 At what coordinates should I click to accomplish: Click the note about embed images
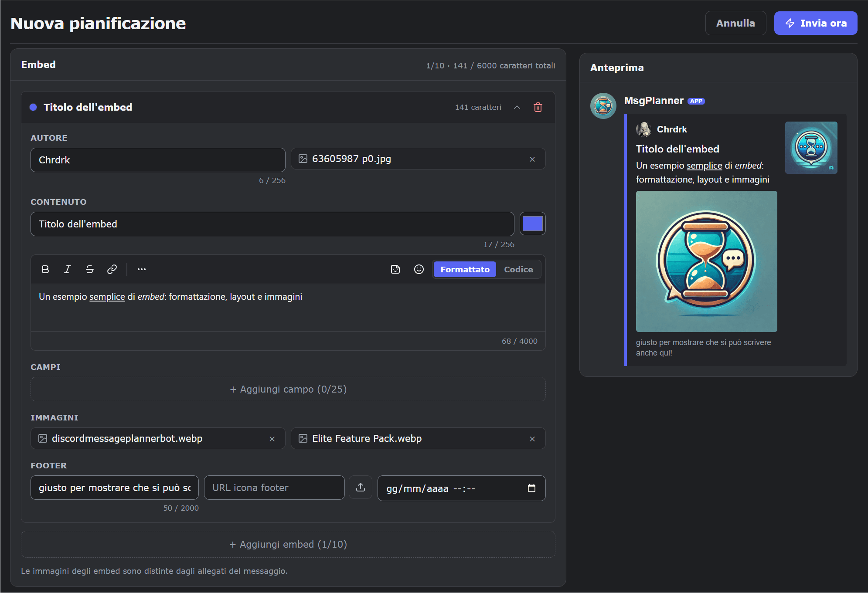click(154, 571)
